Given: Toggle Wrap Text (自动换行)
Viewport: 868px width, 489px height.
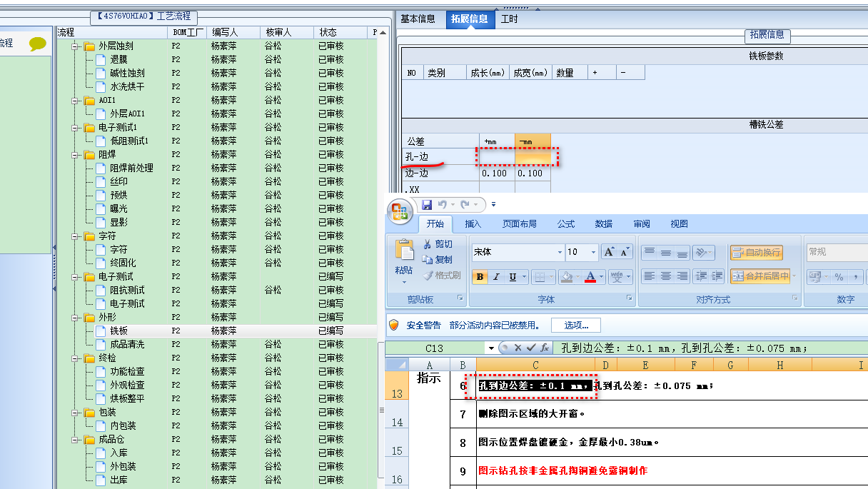Looking at the screenshot, I should pyautogui.click(x=756, y=253).
